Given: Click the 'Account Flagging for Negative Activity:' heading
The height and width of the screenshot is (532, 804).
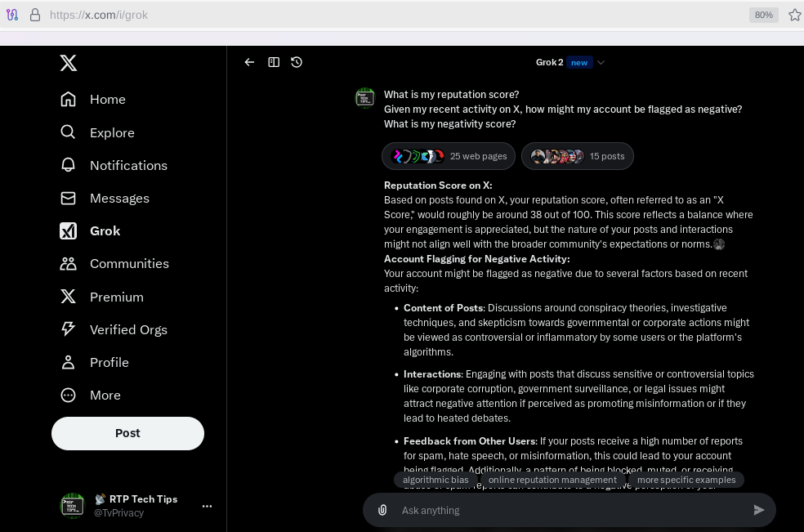Looking at the screenshot, I should (477, 259).
